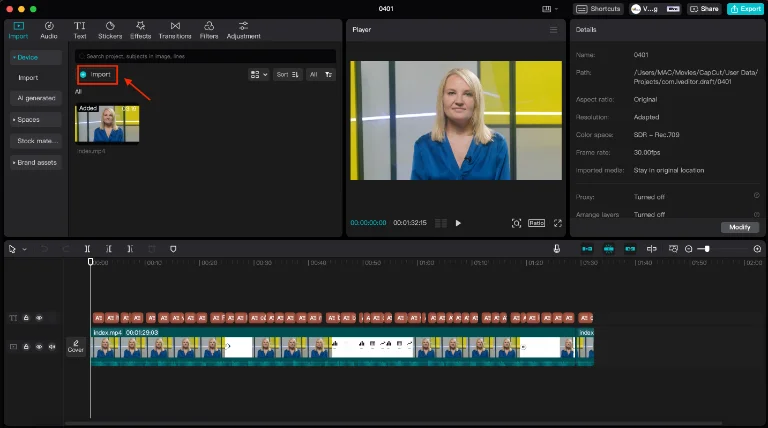This screenshot has height=428, width=768.
Task: Expand the Device section in sidebar
Action: tap(36, 57)
